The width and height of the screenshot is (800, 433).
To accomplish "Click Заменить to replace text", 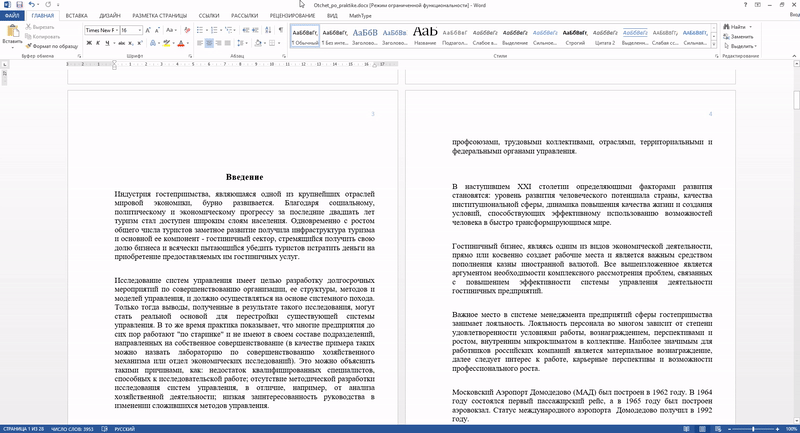I will tap(738, 37).
